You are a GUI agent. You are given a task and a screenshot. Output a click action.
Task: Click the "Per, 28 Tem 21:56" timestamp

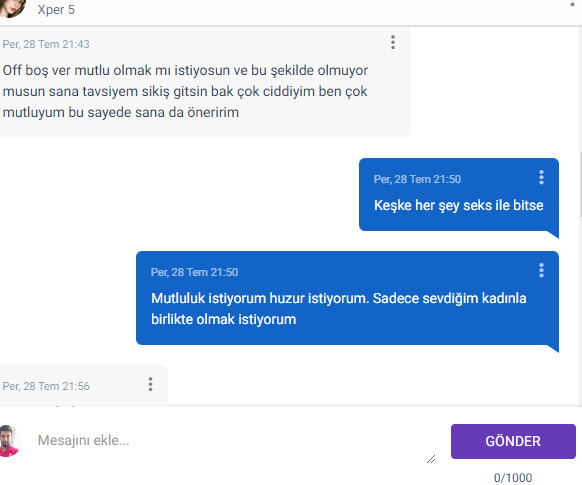[46, 386]
